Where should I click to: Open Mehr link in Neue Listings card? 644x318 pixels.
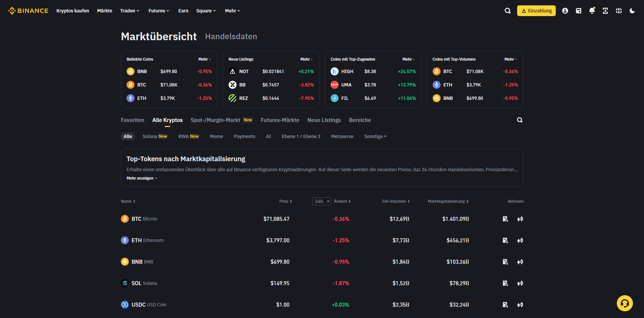[x=306, y=59]
